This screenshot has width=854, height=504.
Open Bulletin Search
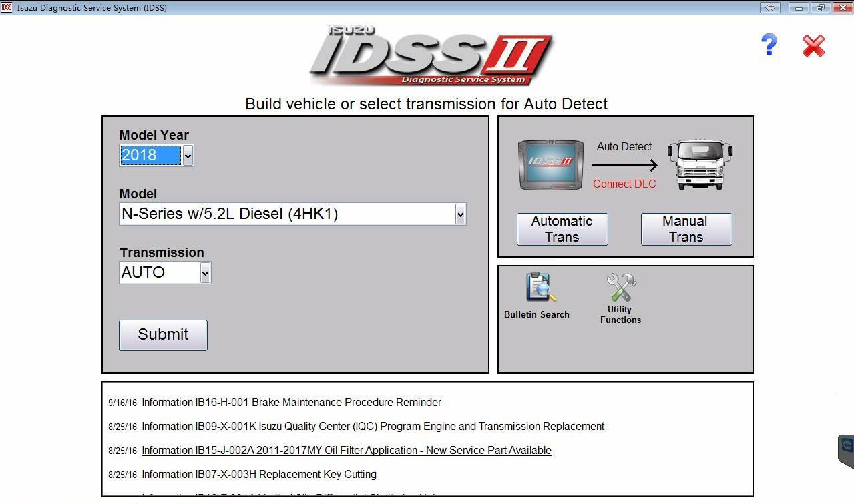(x=537, y=296)
